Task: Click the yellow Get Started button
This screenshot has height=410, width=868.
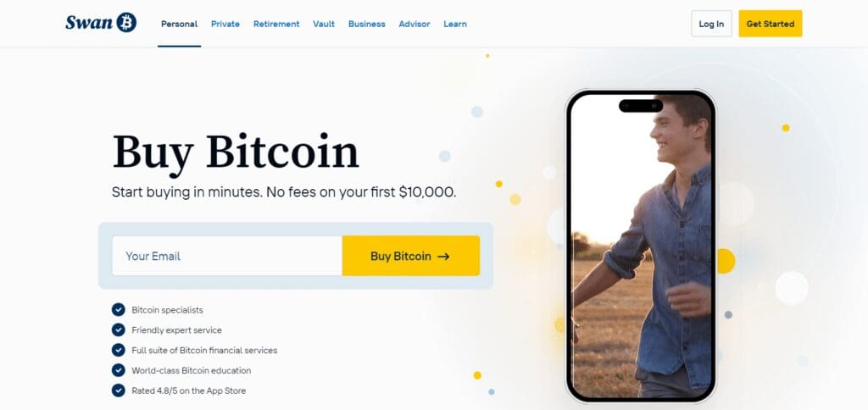Action: tap(770, 24)
